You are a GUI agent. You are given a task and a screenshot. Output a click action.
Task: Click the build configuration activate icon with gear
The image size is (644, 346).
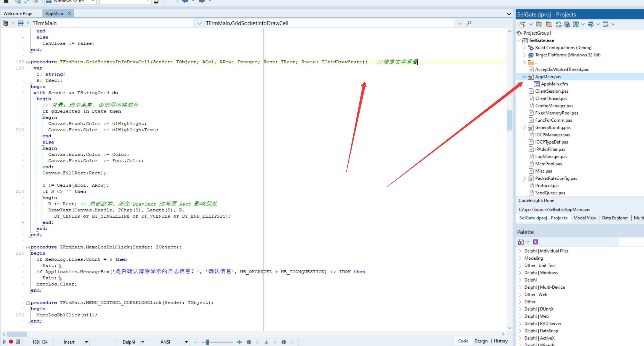[x=576, y=24]
